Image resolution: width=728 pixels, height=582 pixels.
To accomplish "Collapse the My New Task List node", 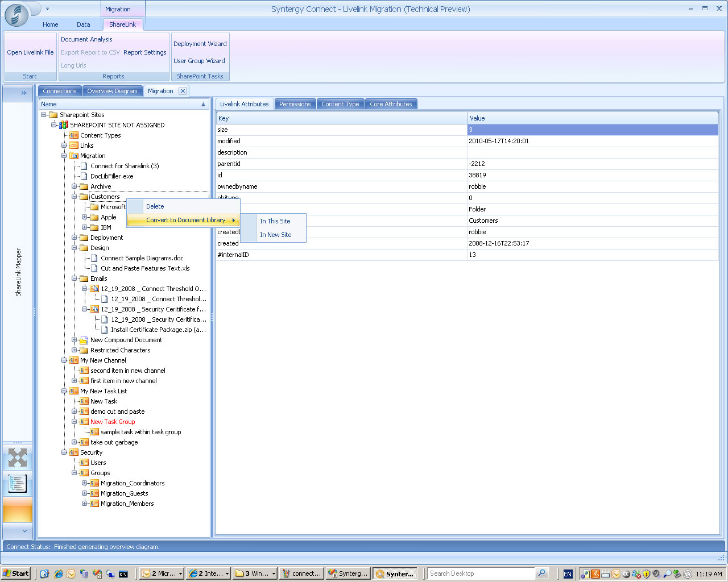I will pyautogui.click(x=64, y=391).
